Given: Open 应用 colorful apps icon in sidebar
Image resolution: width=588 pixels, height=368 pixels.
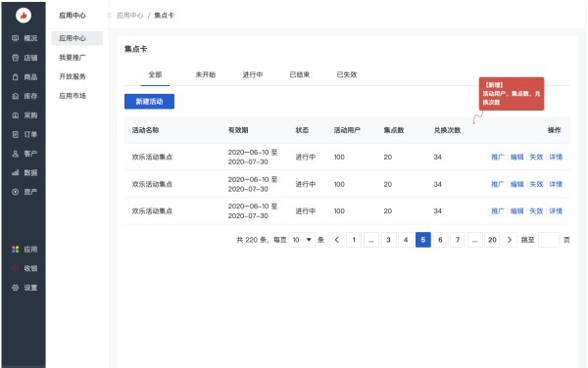Looking at the screenshot, I should tap(16, 250).
